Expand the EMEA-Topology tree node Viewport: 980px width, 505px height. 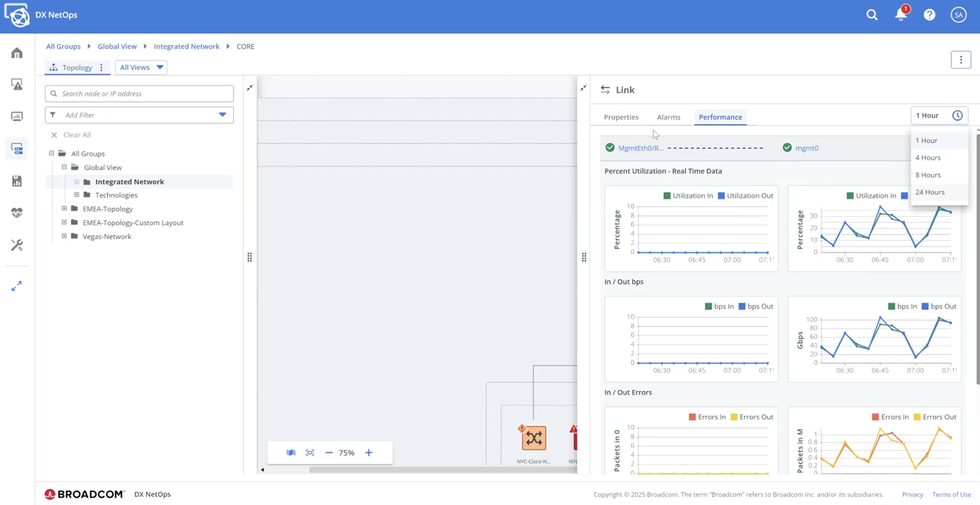(x=64, y=209)
